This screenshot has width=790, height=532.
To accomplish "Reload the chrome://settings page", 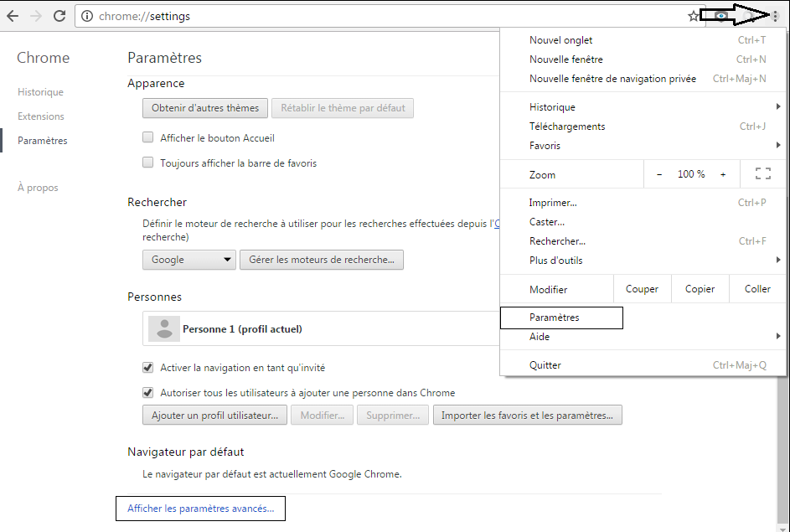I will coord(59,16).
